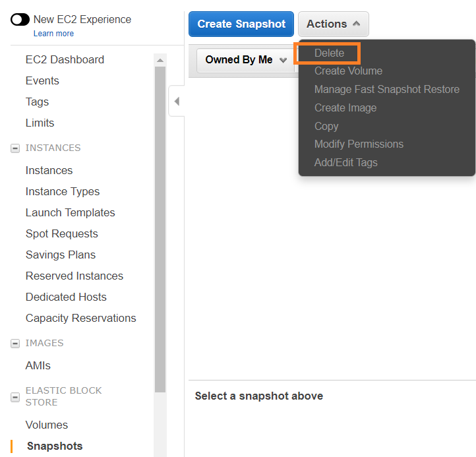Open the Owned By Me filter dropdown
The width and height of the screenshot is (476, 457).
pyautogui.click(x=246, y=60)
